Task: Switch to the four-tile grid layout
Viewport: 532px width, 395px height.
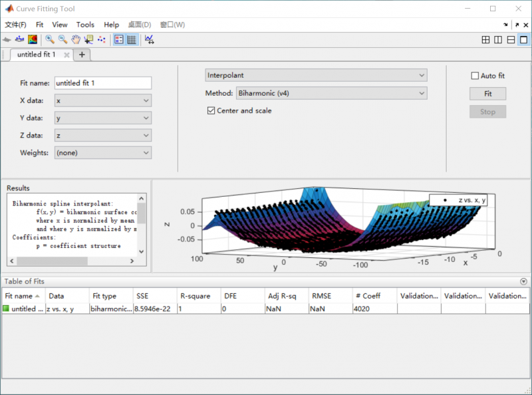Action: (486, 40)
